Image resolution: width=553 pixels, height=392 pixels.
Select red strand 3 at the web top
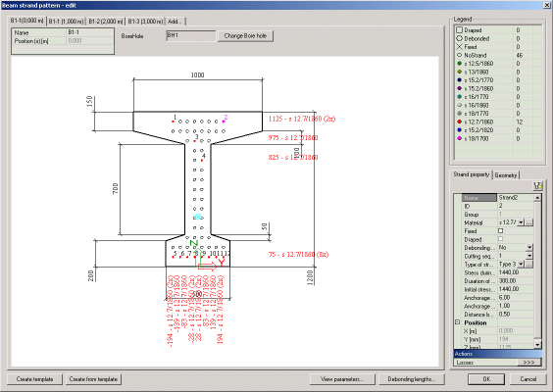[x=194, y=141]
